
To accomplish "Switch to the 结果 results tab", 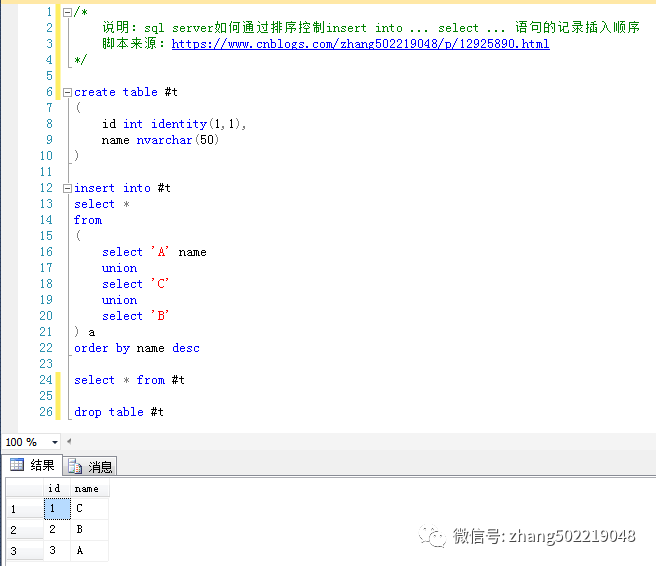I will click(x=32, y=465).
